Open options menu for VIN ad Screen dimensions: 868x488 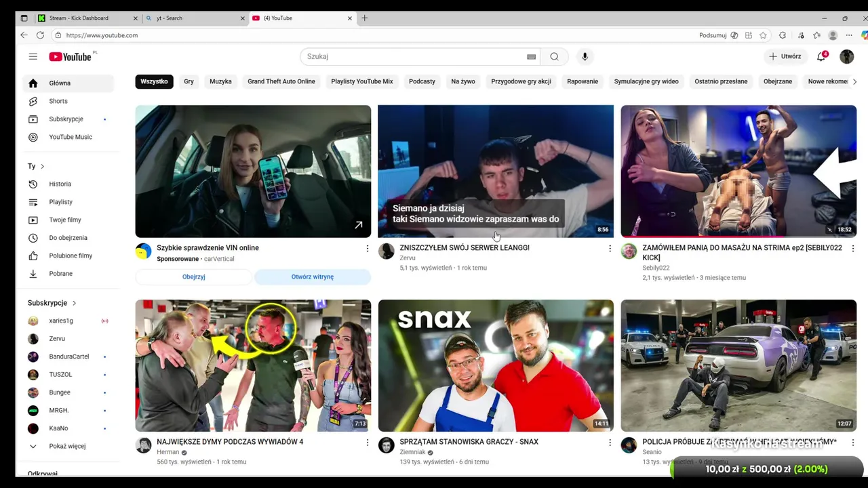[367, 249]
